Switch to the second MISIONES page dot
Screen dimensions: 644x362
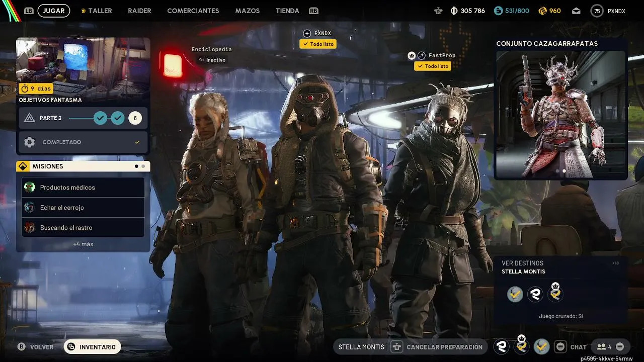click(x=143, y=166)
